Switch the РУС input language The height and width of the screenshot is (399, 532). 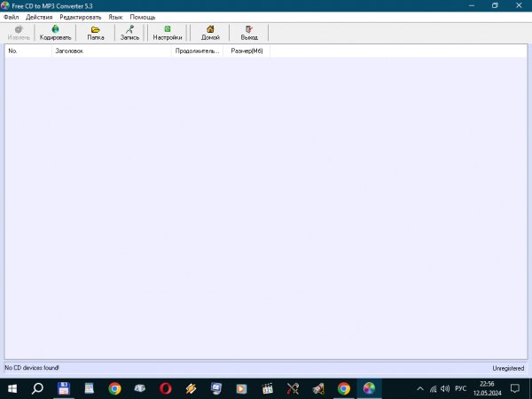coord(461,388)
